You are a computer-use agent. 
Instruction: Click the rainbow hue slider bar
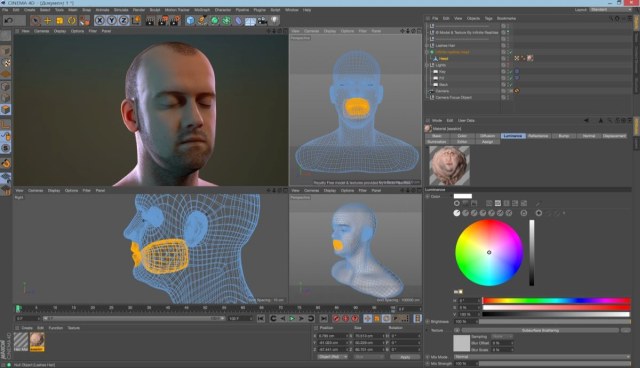pyautogui.click(x=556, y=301)
